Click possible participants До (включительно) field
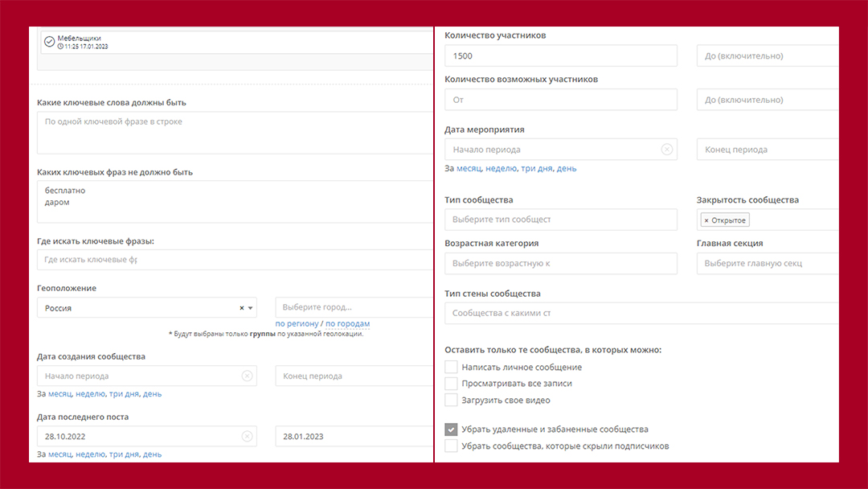This screenshot has height=489, width=868. pos(768,100)
